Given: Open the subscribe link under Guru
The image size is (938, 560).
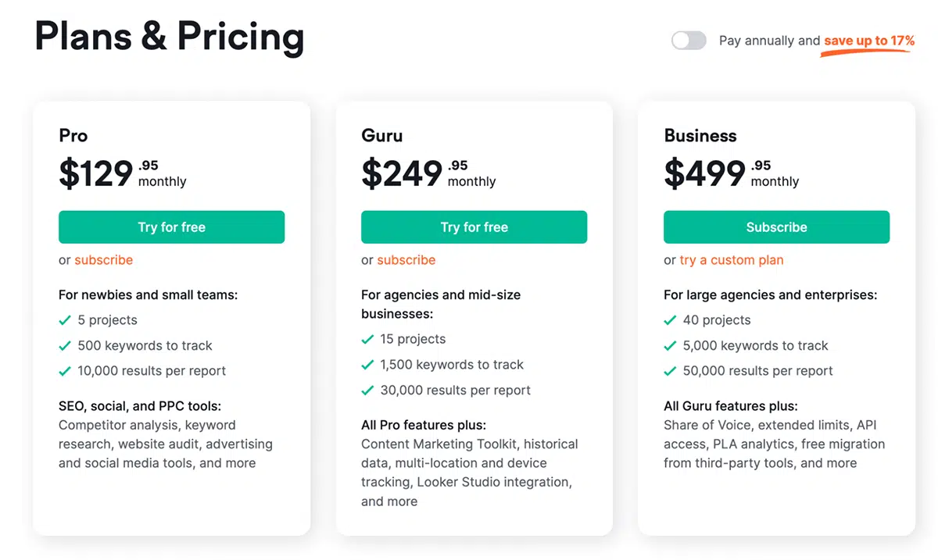Looking at the screenshot, I should (406, 260).
